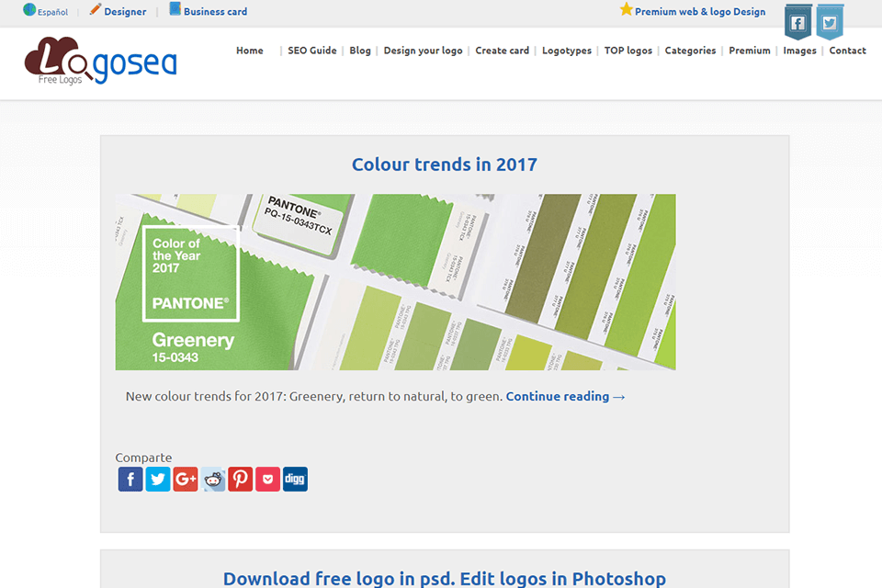The height and width of the screenshot is (588, 882).
Task: Share the post on Twitter
Action: tap(157, 480)
